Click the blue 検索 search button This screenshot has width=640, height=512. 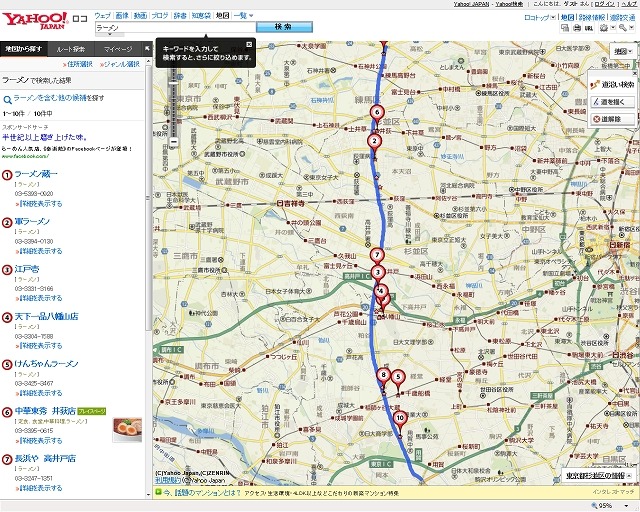pyautogui.click(x=284, y=27)
